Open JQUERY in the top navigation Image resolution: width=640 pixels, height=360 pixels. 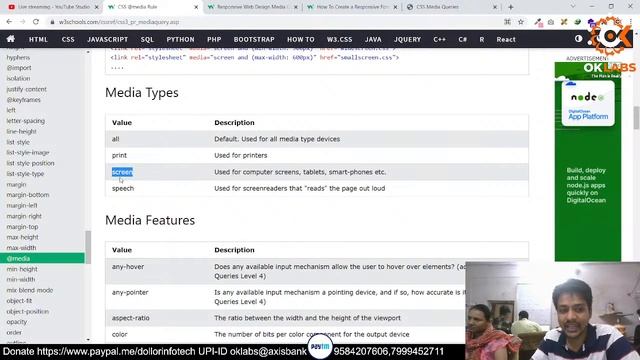pos(407,39)
